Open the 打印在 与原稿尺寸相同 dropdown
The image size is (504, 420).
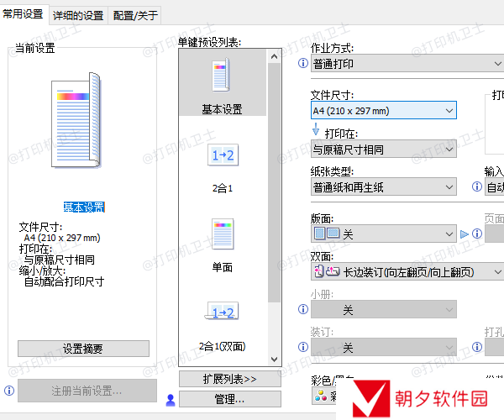[x=384, y=149]
